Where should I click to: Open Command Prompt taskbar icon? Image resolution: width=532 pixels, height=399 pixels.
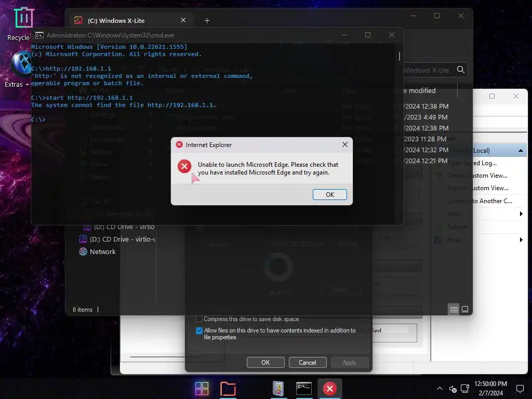303,389
